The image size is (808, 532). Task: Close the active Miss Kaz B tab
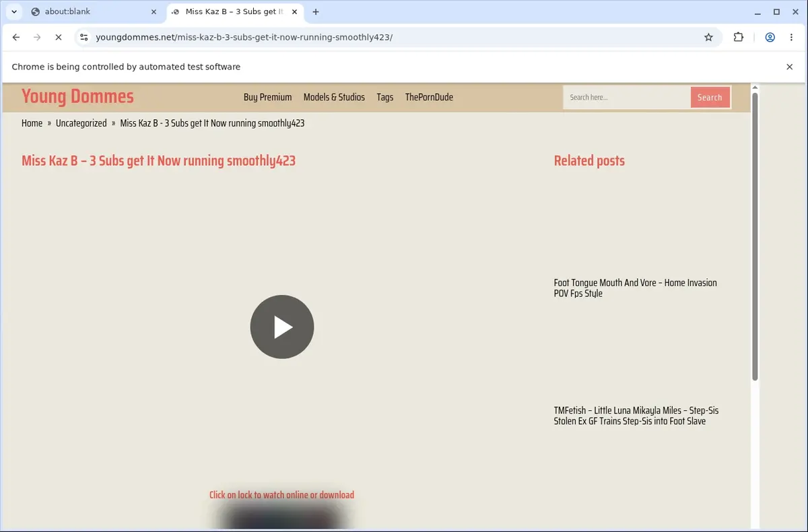(294, 11)
